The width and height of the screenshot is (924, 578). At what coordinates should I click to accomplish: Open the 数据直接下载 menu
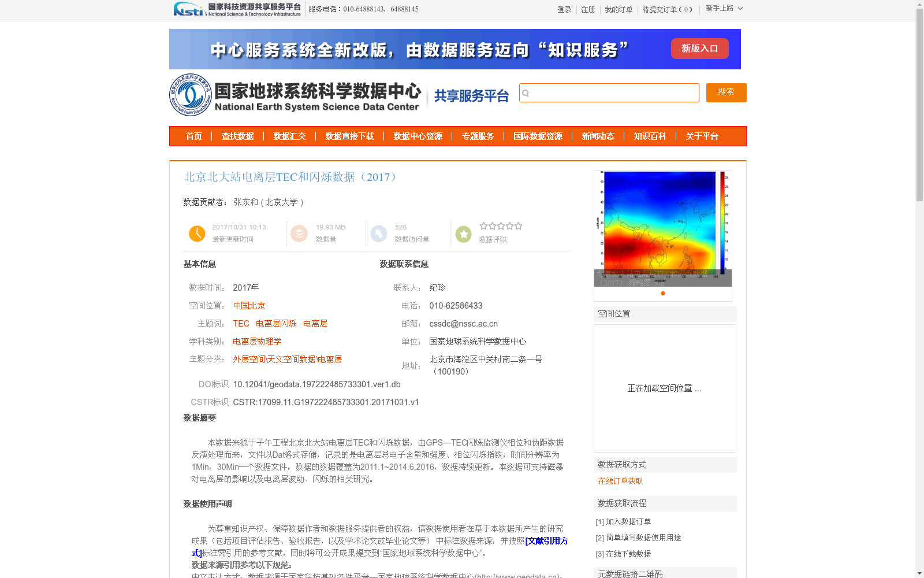click(350, 136)
